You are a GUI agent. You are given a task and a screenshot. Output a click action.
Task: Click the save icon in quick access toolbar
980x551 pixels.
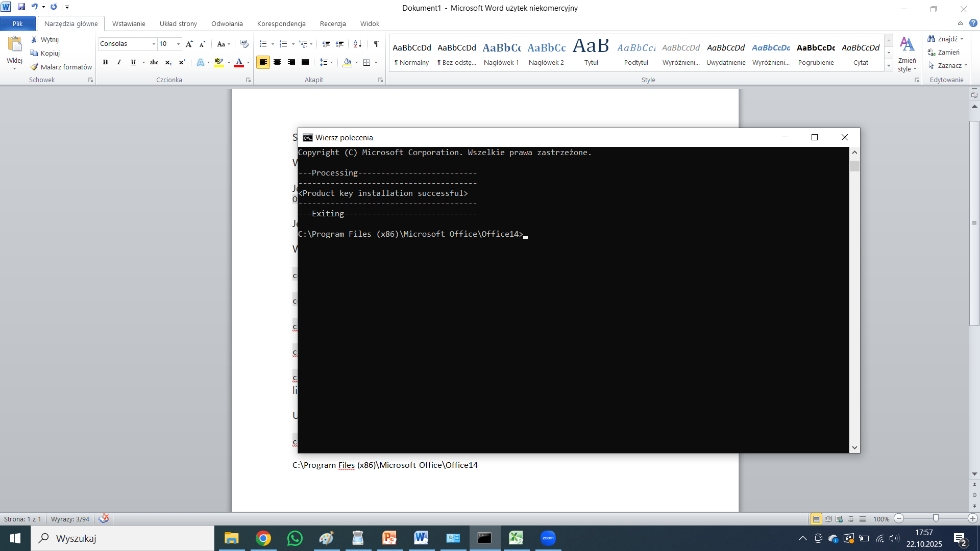click(21, 7)
